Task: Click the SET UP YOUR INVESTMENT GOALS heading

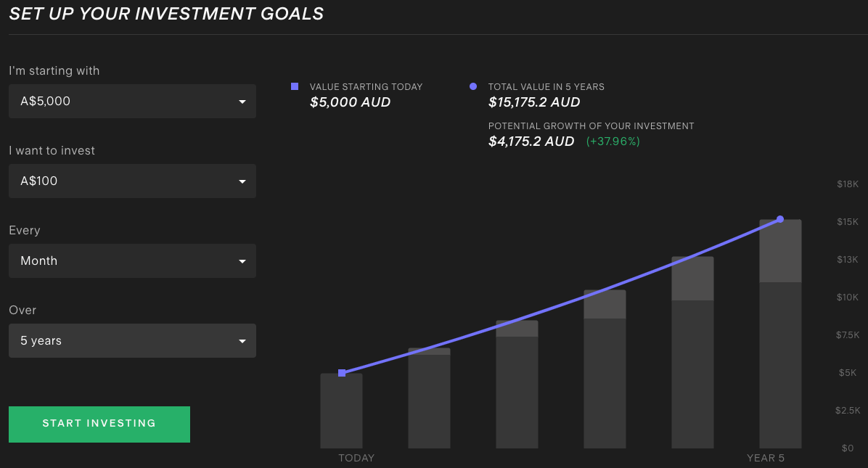Action: point(166,13)
